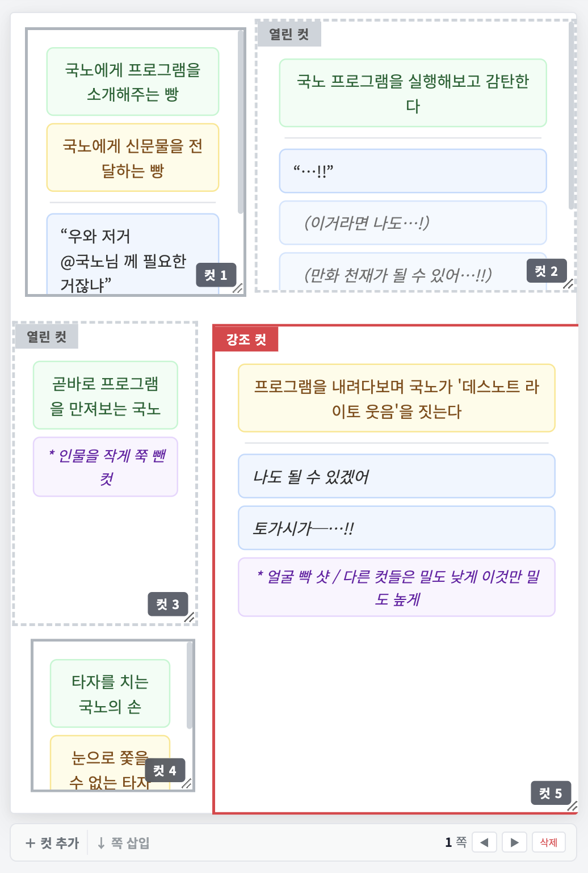This screenshot has height=873, width=588.
Task: Click the red 삭제 delete button
Action: [548, 842]
